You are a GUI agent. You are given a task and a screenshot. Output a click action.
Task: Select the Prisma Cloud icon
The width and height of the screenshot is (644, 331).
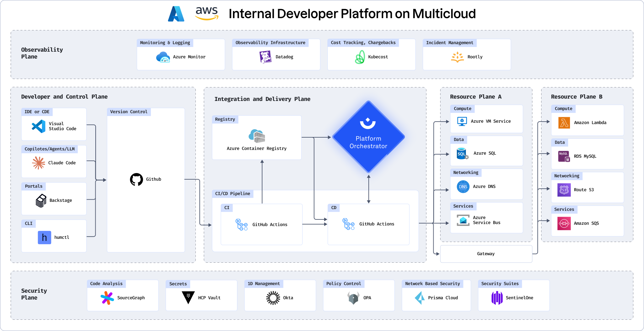coord(420,298)
